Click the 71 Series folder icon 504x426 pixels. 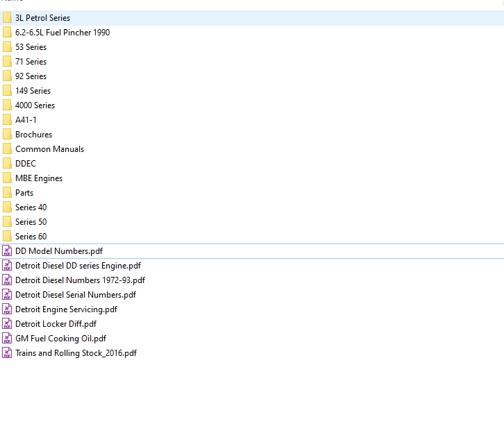[7, 62]
